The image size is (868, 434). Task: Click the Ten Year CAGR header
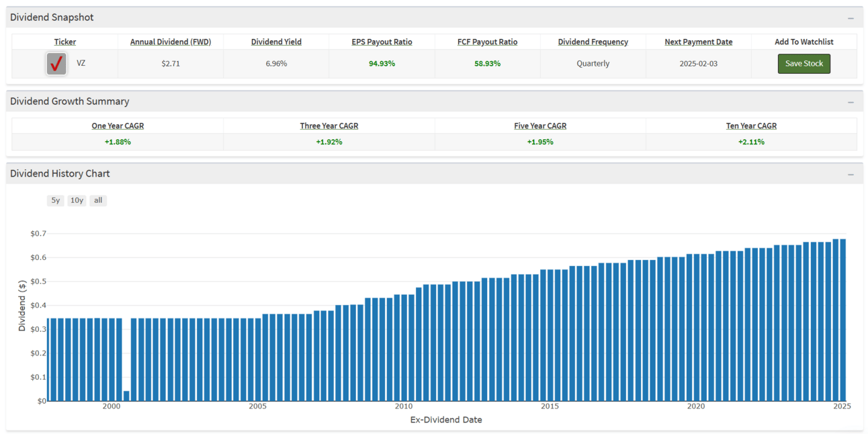[x=751, y=126]
